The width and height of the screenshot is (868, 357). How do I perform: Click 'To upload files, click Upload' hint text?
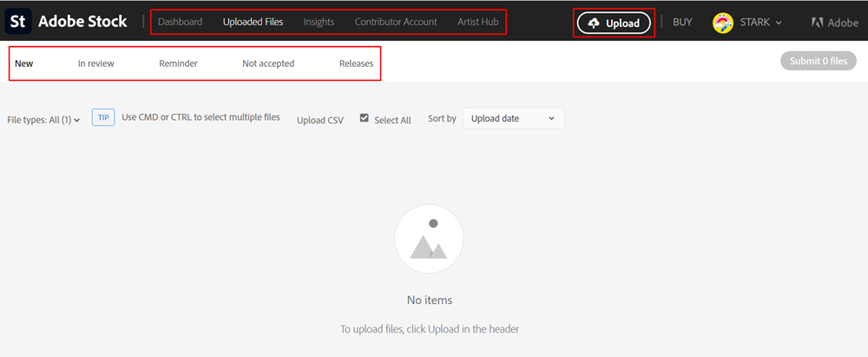point(430,329)
